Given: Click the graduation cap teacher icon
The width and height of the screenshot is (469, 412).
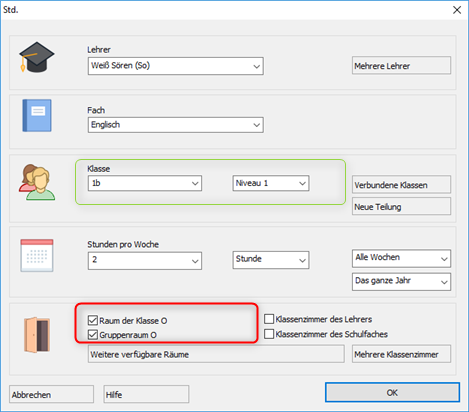Looking at the screenshot, I should click(37, 57).
